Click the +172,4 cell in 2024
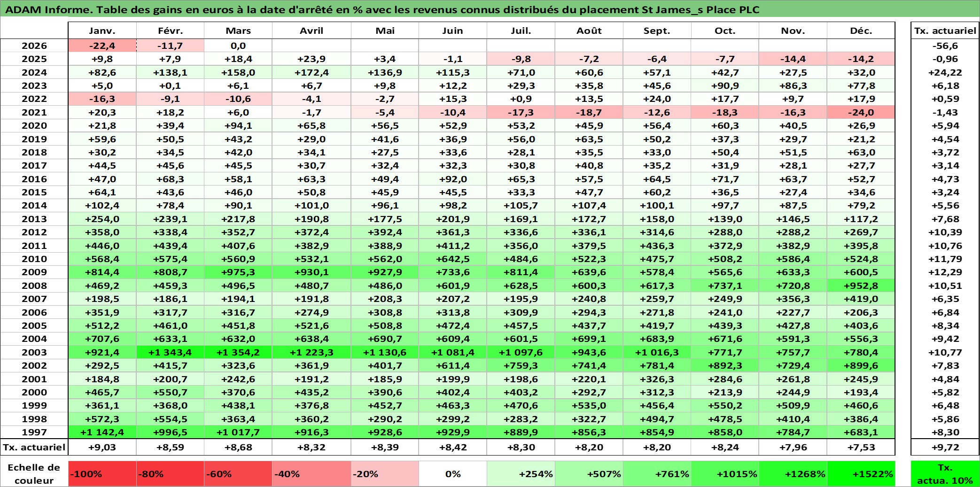 click(311, 72)
